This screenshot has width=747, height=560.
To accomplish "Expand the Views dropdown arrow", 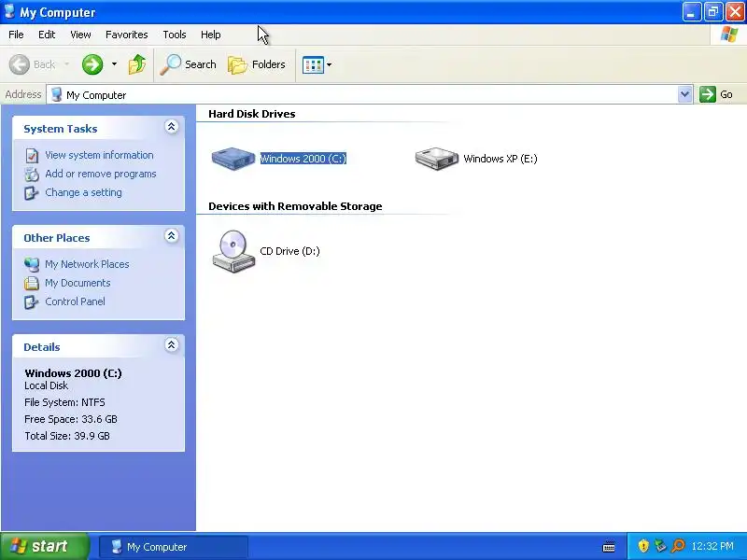I will tap(330, 64).
